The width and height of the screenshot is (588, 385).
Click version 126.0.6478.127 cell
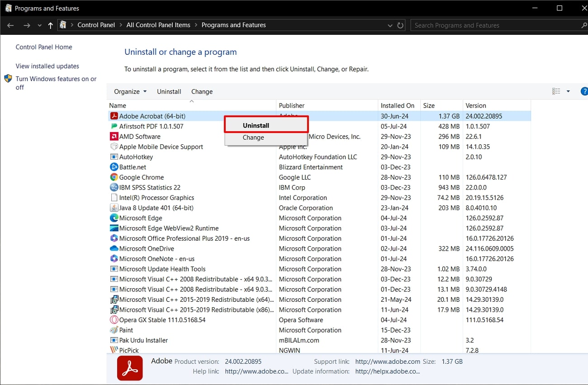click(486, 177)
